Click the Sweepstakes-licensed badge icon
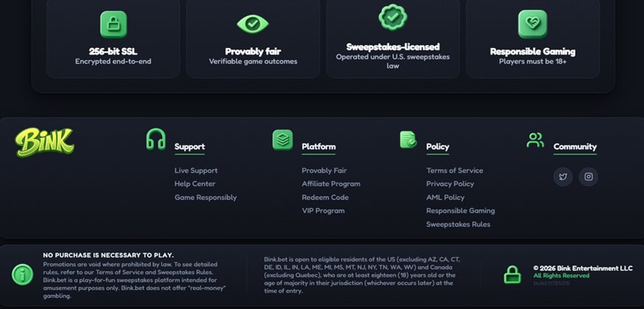Viewport: 644px width, 309px height. (x=393, y=17)
